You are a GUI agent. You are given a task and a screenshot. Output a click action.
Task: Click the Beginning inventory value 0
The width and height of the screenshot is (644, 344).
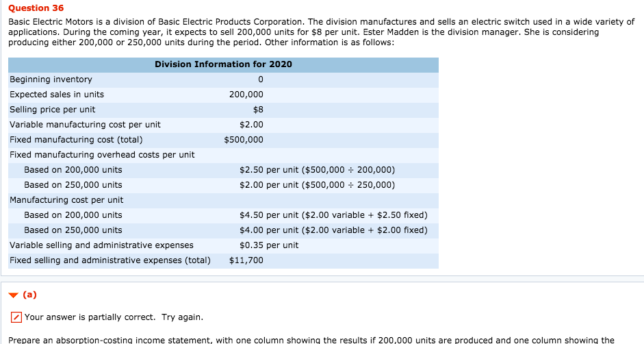point(261,79)
